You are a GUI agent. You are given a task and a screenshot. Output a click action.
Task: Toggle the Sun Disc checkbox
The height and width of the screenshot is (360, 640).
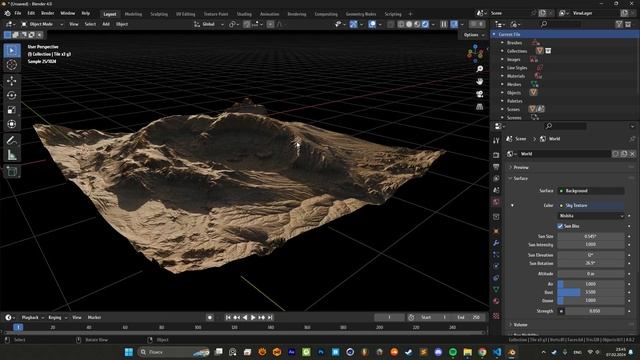pos(560,226)
